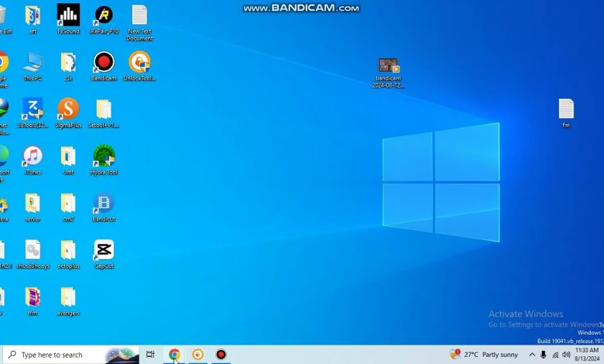Select the fm text file on desktop
The image size is (604, 364).
click(566, 109)
